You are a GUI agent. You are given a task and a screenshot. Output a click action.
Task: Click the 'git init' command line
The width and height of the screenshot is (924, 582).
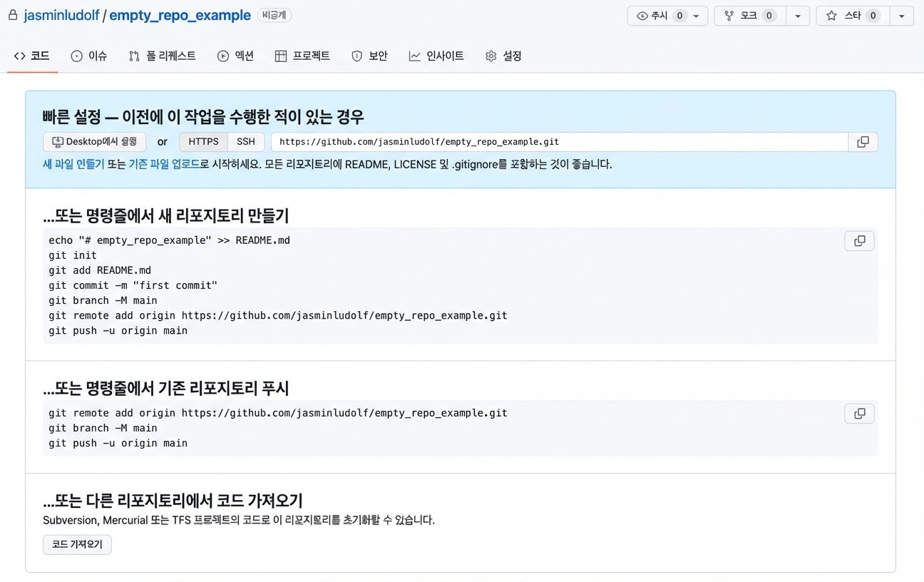click(73, 255)
